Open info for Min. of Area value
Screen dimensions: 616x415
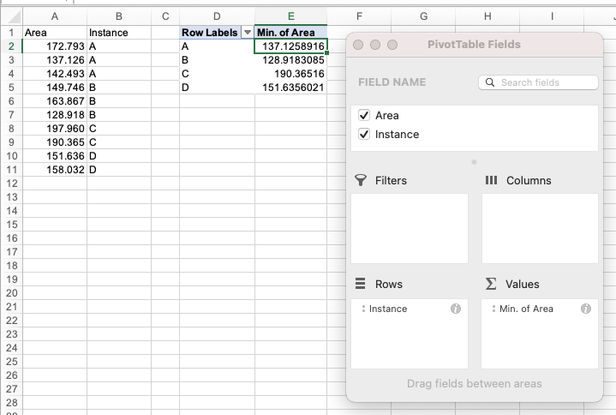point(586,308)
